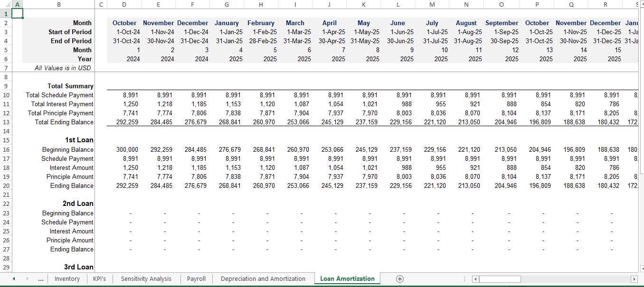Click the 'September' month header cell

click(502, 23)
